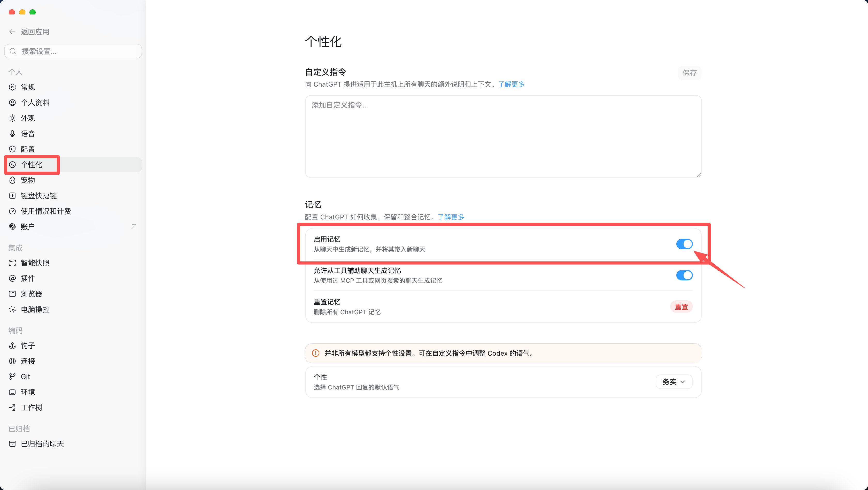This screenshot has height=490, width=868.
Task: Open 了解更多 link under 记忆
Action: [451, 217]
